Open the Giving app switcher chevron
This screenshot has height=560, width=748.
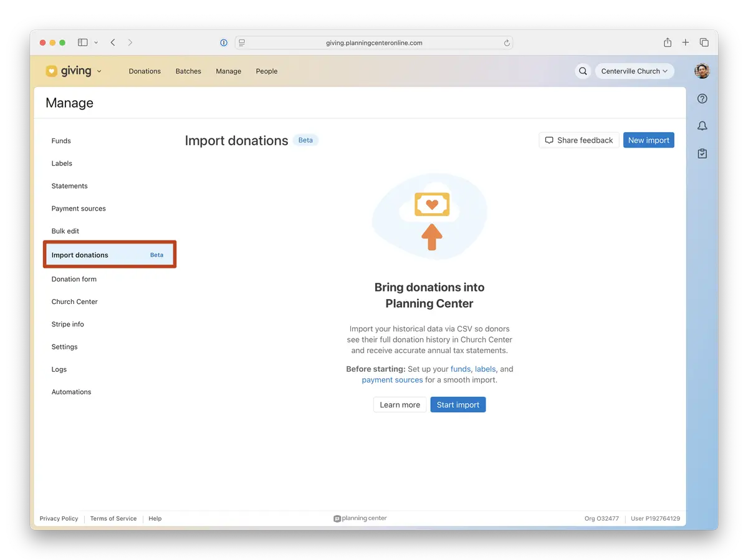[x=99, y=71]
